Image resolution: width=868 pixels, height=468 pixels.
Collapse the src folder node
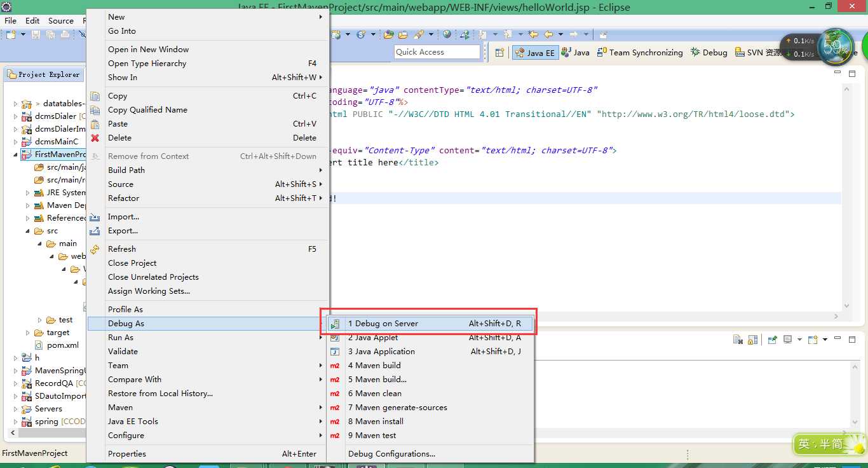point(28,231)
